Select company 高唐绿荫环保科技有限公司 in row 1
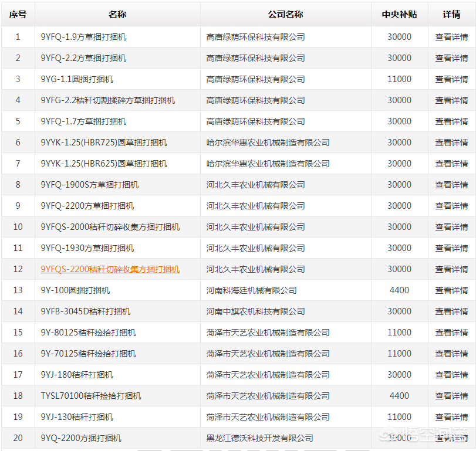The width and height of the screenshot is (476, 451). tap(255, 37)
